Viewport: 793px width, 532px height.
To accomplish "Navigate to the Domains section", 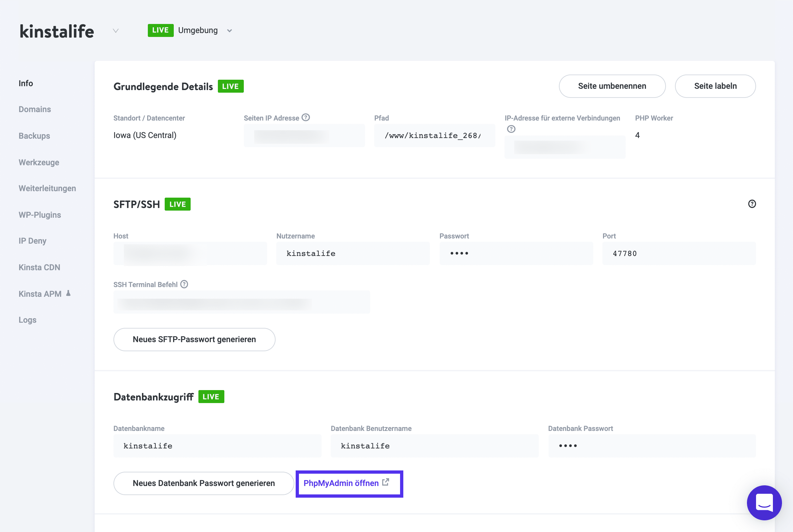I will pos(34,109).
